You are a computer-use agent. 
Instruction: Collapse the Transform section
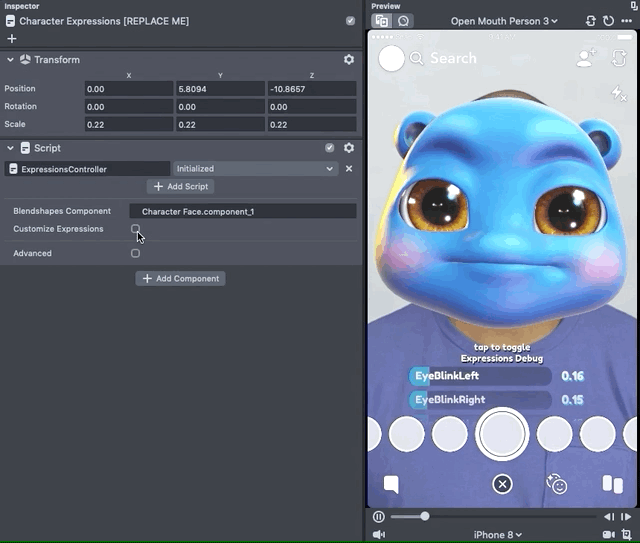pos(10,60)
